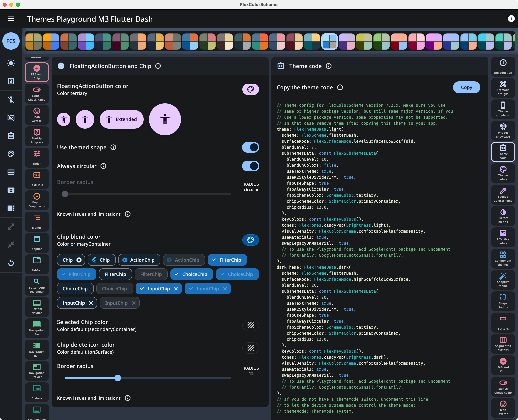
Task: Open the TextField tile in component list
Action: click(x=37, y=179)
